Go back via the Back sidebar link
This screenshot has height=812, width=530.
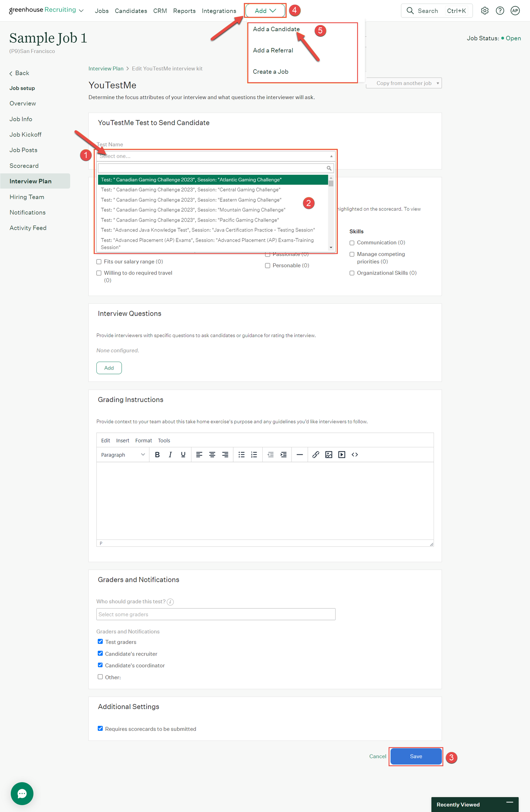click(x=20, y=73)
